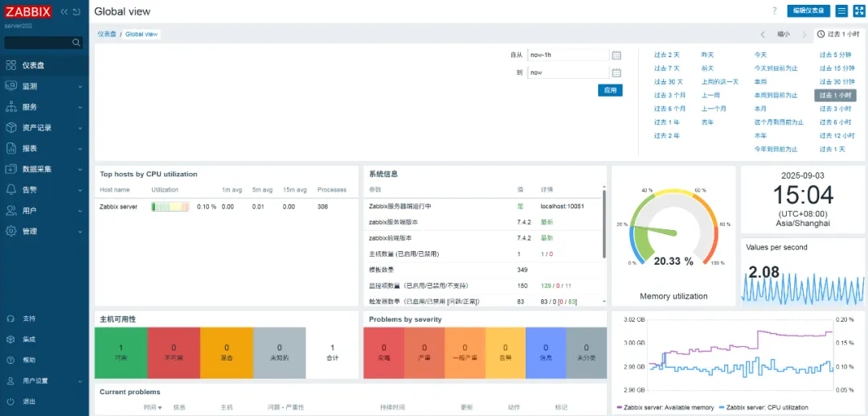Select the 过去 1 小时 time selector tab

pyautogui.click(x=839, y=34)
